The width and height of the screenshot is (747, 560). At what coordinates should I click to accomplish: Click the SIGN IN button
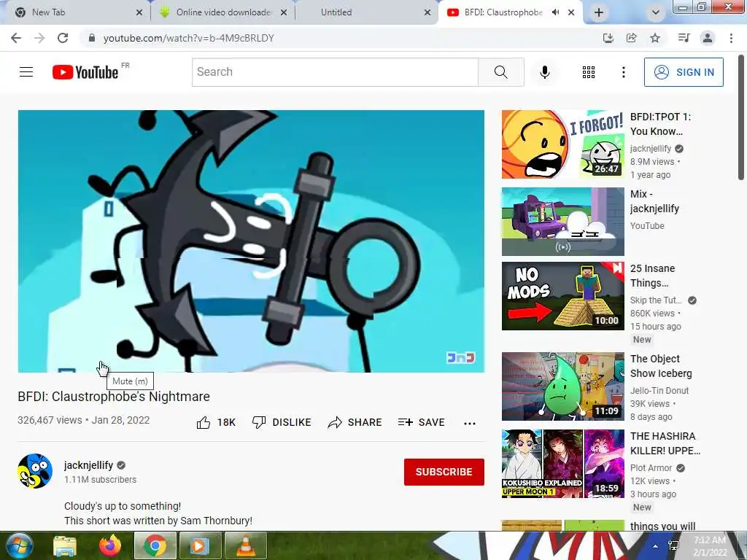point(684,72)
